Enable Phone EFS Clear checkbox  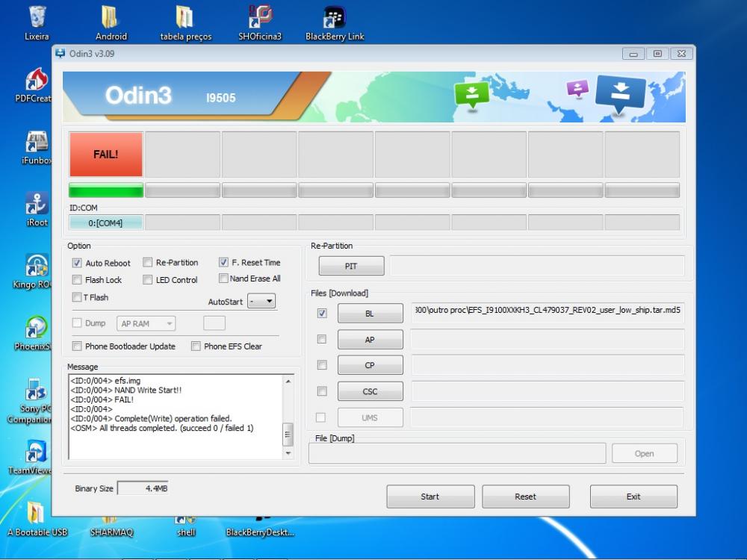196,346
